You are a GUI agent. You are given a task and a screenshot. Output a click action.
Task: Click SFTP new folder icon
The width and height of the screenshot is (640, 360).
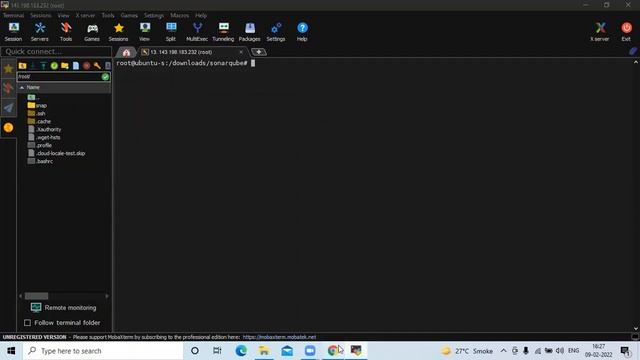(x=65, y=66)
